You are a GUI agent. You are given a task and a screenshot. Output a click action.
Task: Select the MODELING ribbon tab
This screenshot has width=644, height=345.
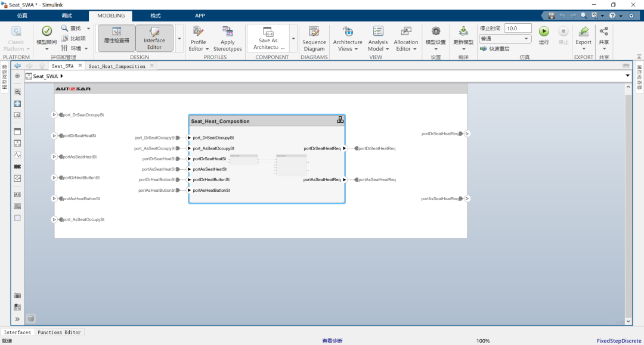pos(111,15)
